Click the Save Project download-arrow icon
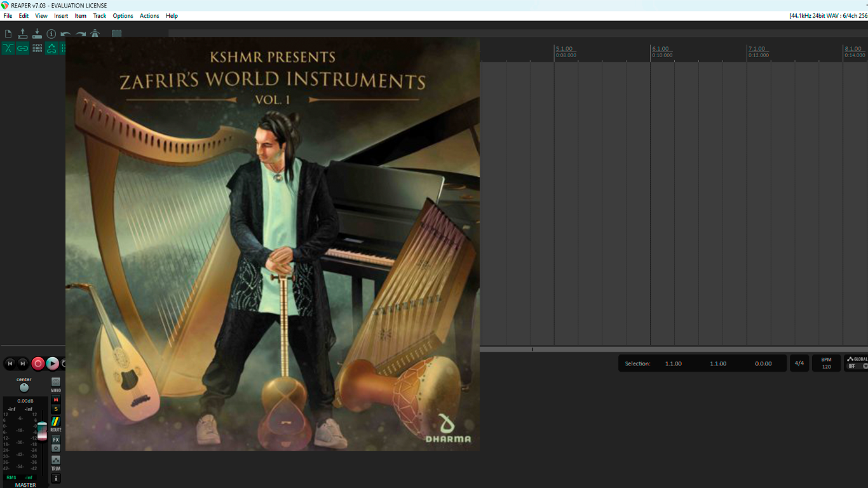The width and height of the screenshot is (868, 488). 37,34
